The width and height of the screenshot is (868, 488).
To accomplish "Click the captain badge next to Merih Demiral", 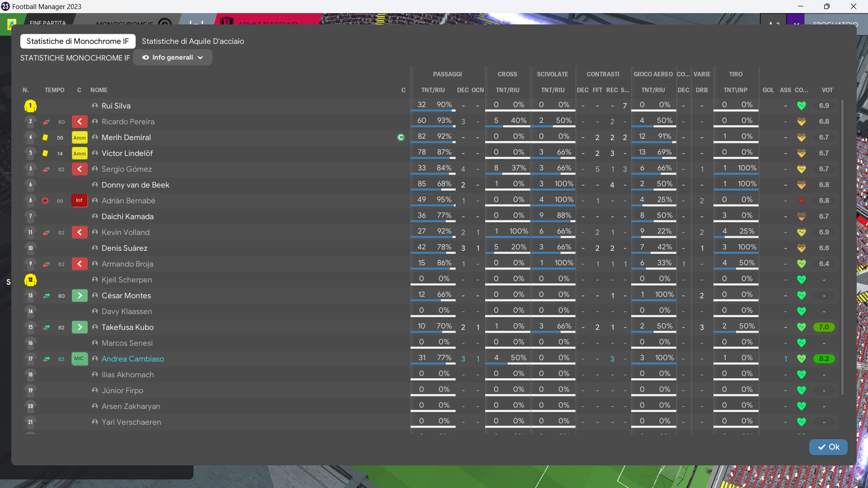I will [x=401, y=137].
